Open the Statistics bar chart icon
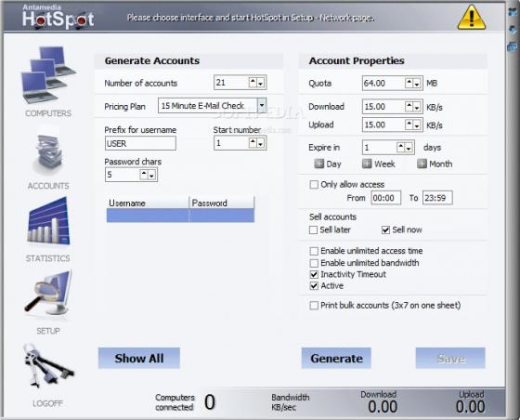 click(48, 221)
